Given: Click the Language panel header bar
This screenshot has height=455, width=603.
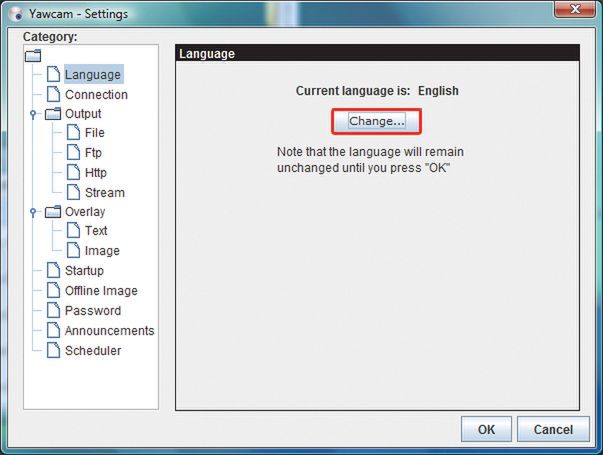Looking at the screenshot, I should (377, 53).
